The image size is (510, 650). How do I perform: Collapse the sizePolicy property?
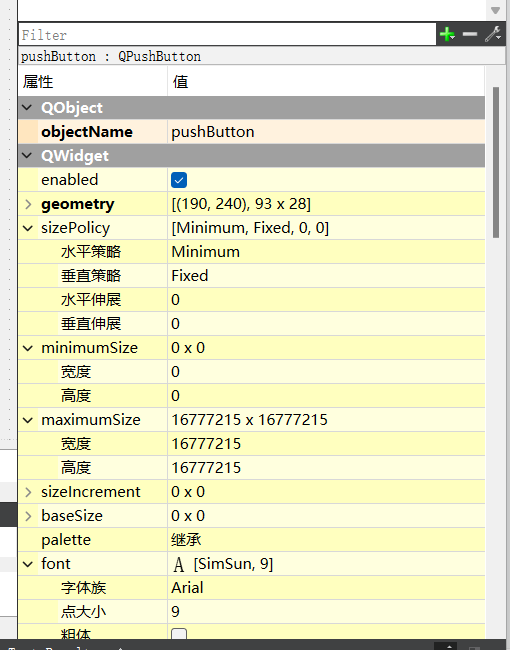click(x=28, y=228)
